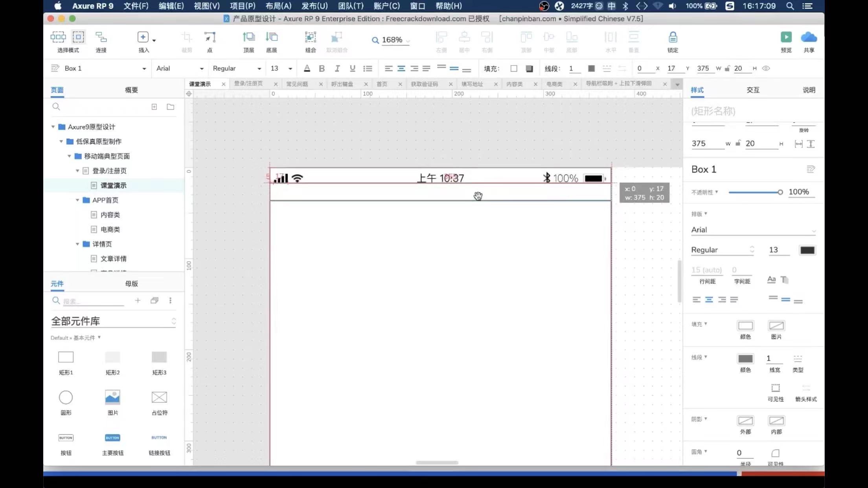Image resolution: width=868 pixels, height=488 pixels.
Task: Switch to the 交互 (Interactions) tab
Action: (753, 90)
